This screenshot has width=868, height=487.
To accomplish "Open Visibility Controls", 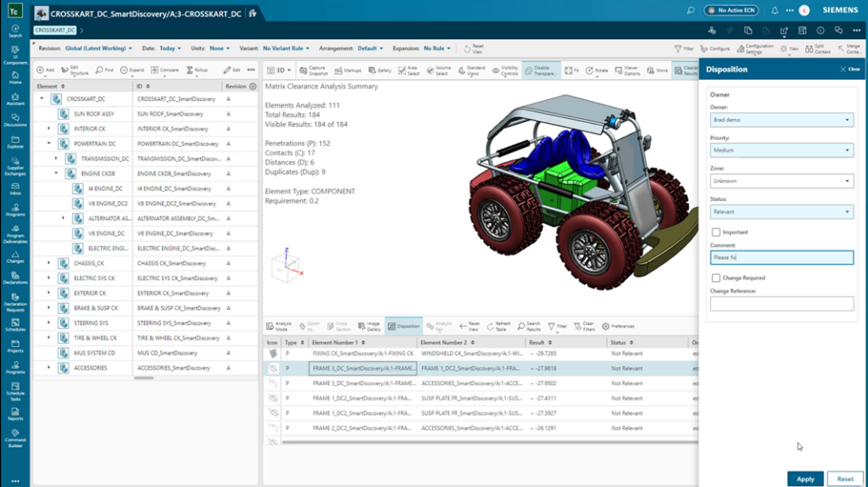I will [504, 70].
